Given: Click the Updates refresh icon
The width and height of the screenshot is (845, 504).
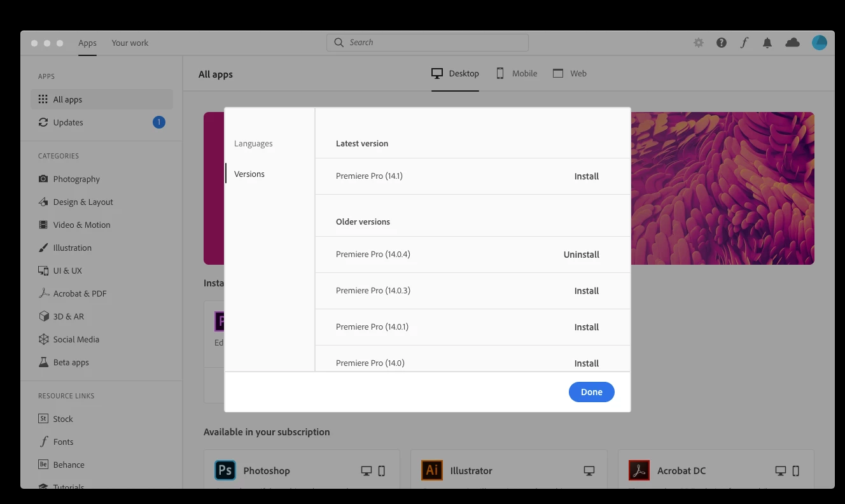Looking at the screenshot, I should point(43,122).
